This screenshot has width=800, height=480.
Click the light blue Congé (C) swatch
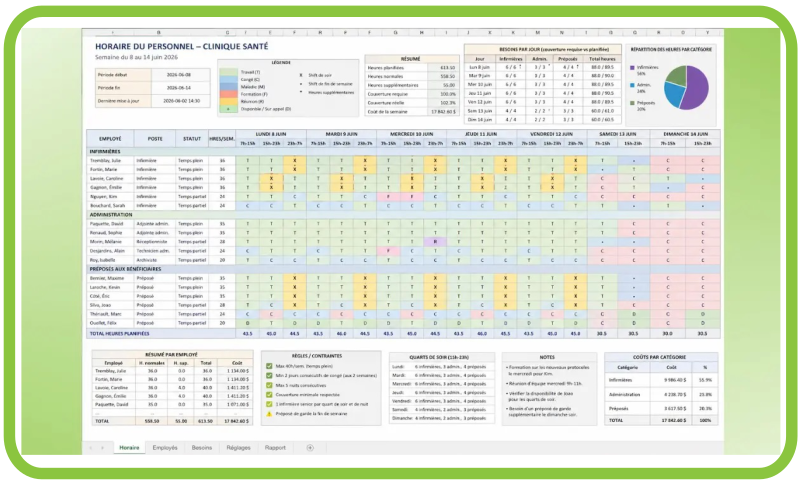(x=229, y=80)
